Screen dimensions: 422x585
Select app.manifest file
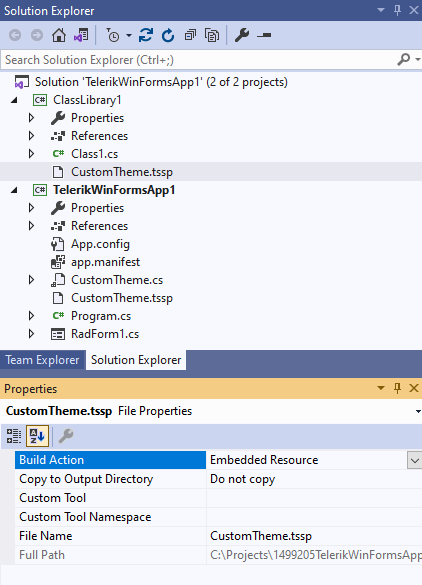(105, 262)
